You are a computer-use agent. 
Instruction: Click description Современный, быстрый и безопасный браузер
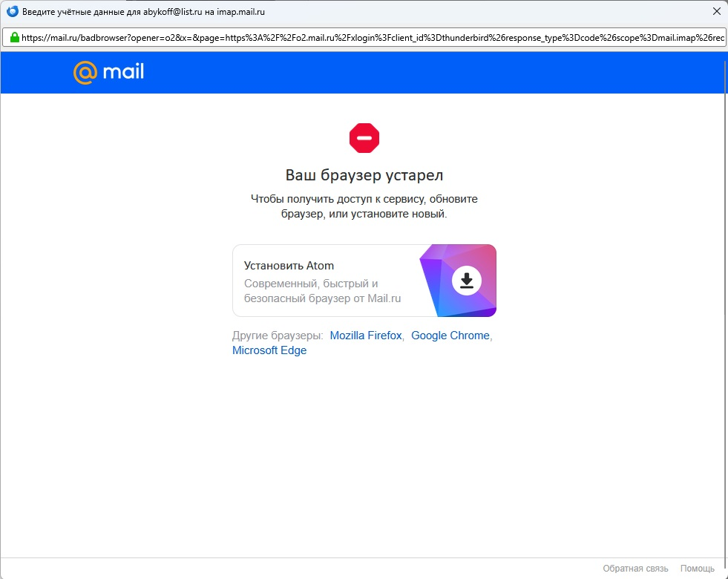(322, 291)
